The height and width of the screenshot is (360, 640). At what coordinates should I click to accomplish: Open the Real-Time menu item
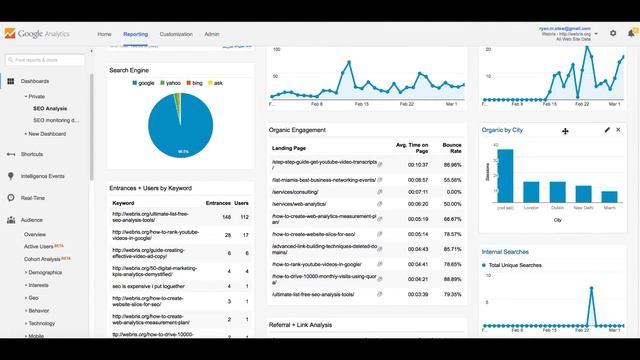pyautogui.click(x=33, y=198)
